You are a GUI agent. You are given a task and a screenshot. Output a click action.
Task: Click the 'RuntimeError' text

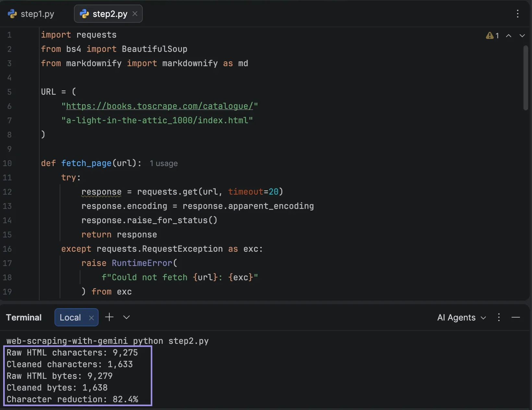142,263
